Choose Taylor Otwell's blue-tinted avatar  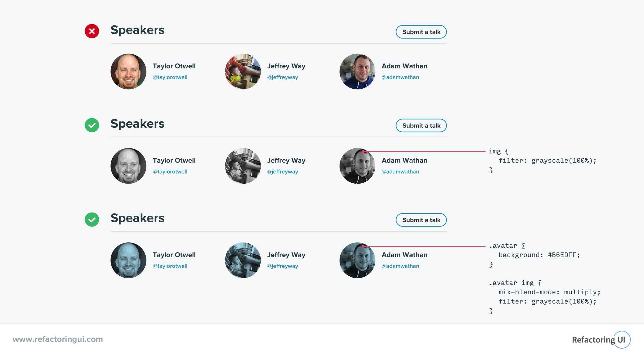128,260
